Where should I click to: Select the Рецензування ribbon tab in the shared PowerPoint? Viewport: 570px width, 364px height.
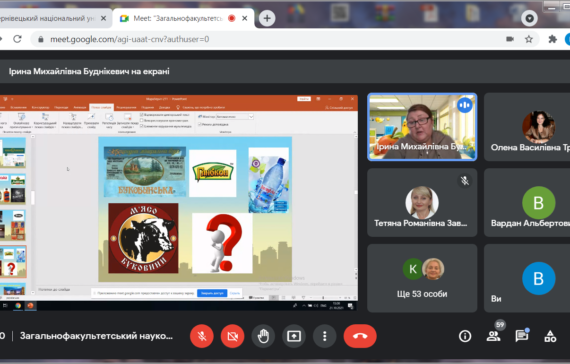coord(126,107)
